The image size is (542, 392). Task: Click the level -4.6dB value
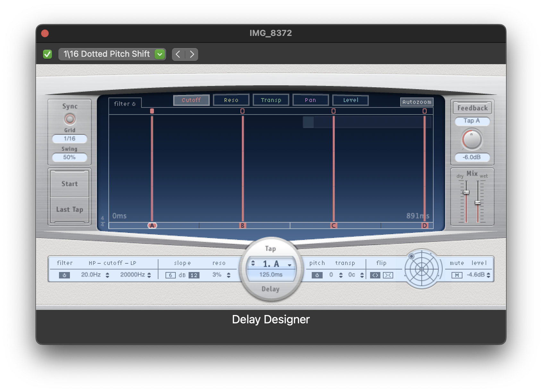click(x=476, y=275)
